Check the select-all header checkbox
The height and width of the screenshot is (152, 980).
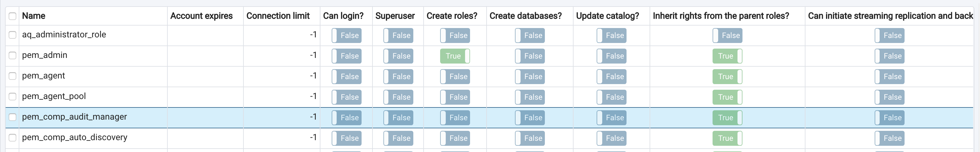point(12,16)
